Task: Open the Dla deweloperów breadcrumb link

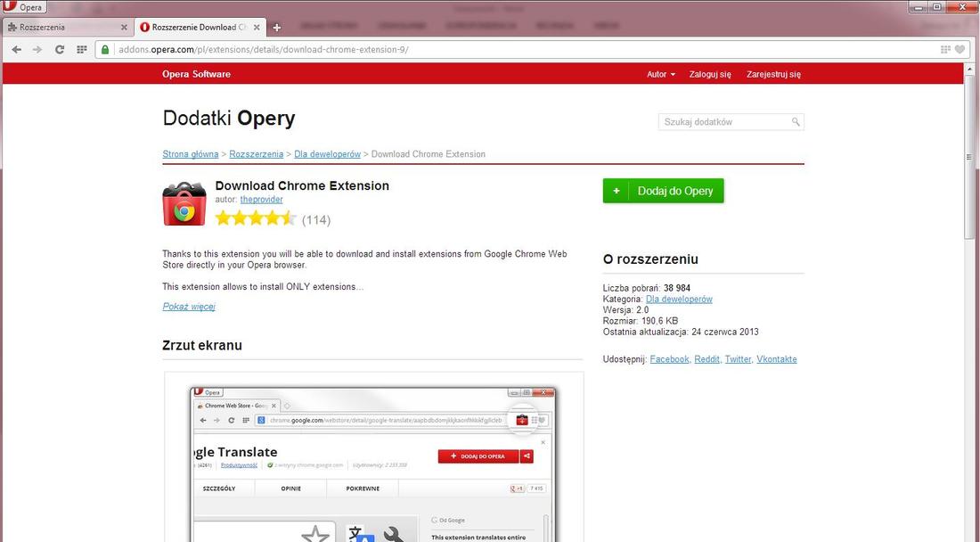Action: click(x=328, y=154)
